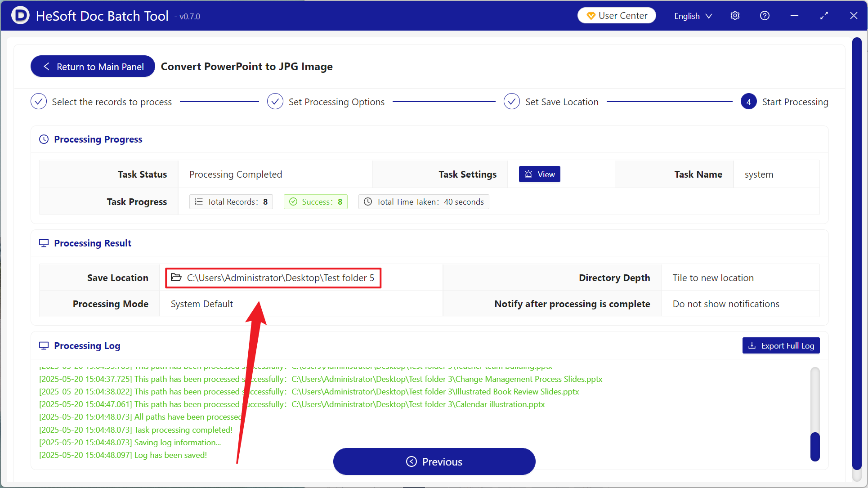Image resolution: width=868 pixels, height=488 pixels.
Task: Click Set Processing Options step checkmark
Action: pos(275,102)
